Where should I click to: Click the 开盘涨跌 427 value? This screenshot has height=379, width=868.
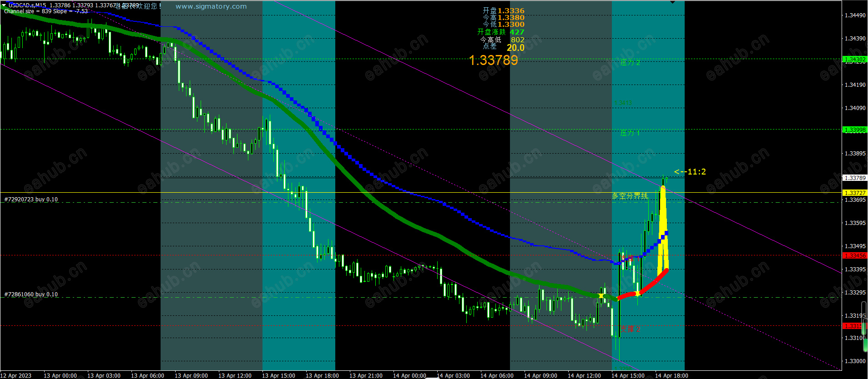(517, 32)
